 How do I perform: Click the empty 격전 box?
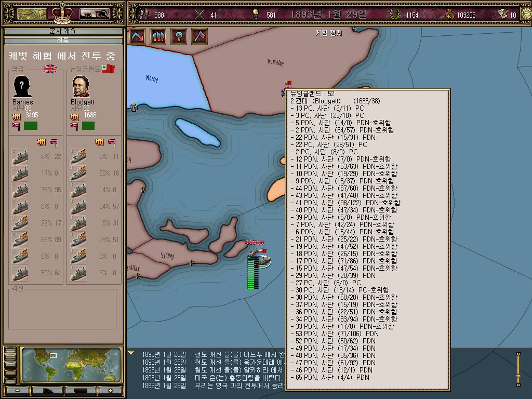(x=62, y=309)
